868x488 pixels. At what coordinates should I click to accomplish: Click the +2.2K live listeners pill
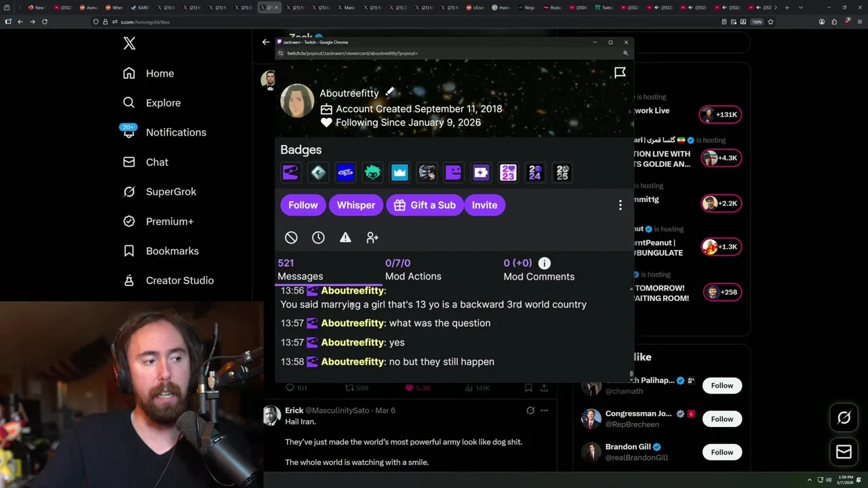(x=720, y=203)
